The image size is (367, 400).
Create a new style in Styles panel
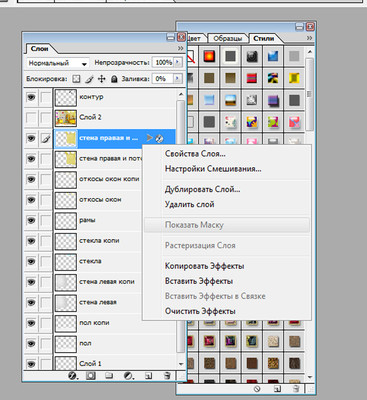click(277, 389)
